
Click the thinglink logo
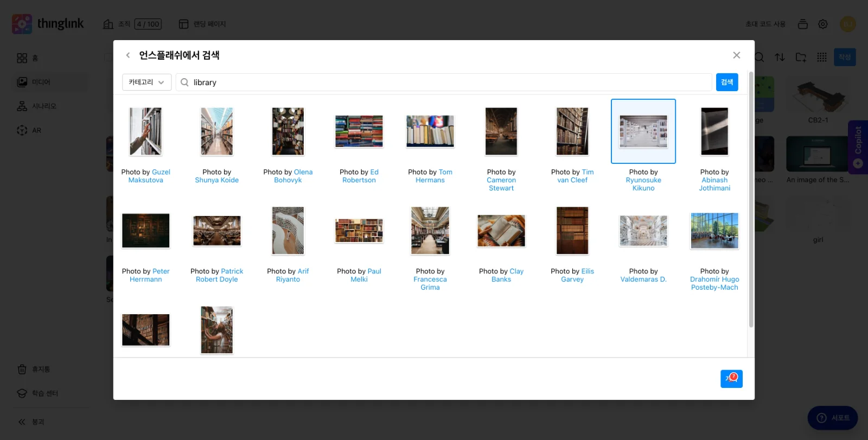(x=48, y=24)
